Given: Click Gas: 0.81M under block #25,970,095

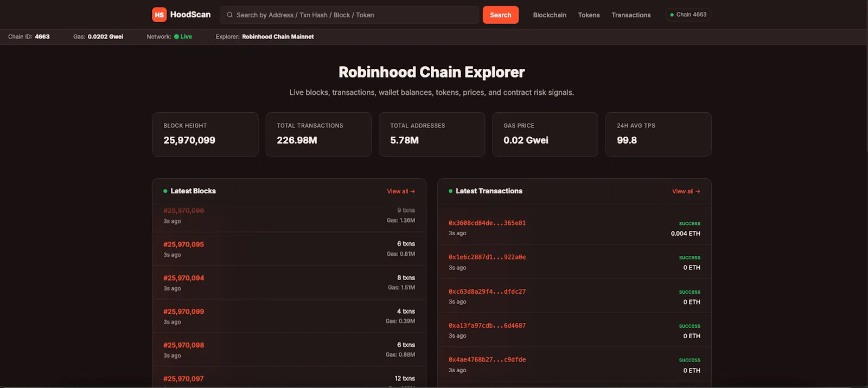Looking at the screenshot, I should tap(401, 254).
